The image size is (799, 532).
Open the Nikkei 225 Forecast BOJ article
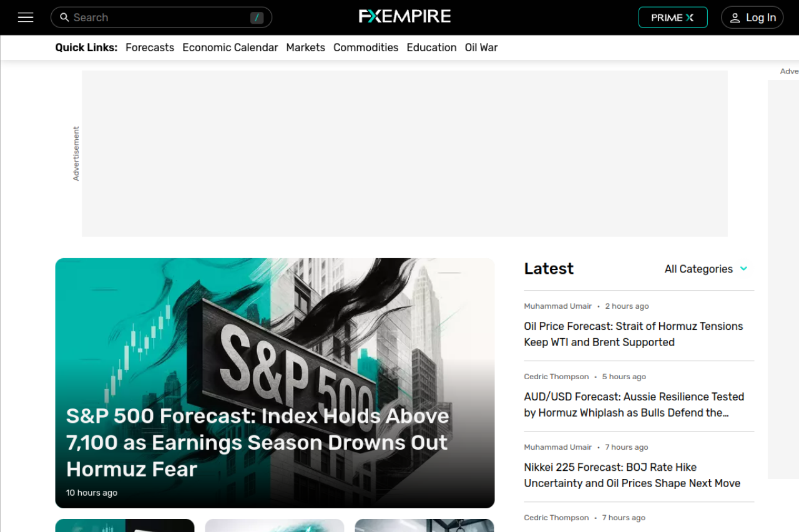(x=632, y=475)
